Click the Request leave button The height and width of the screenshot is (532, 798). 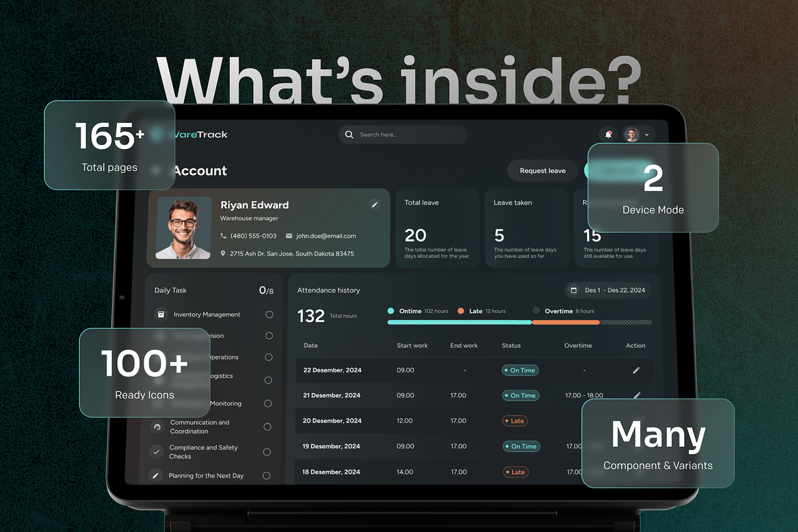point(543,171)
